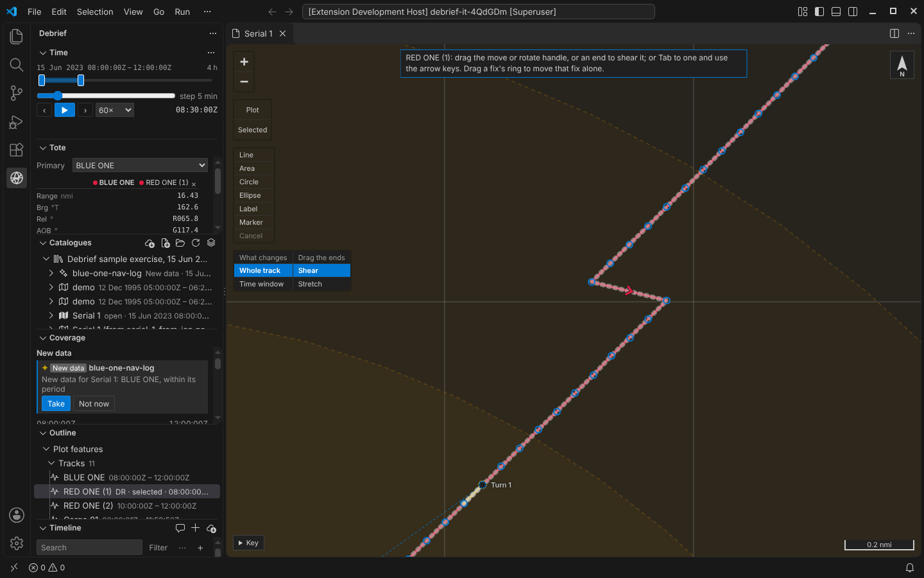Choose the Ellipse drawing tool
This screenshot has height=578, width=924.
[x=254, y=195]
